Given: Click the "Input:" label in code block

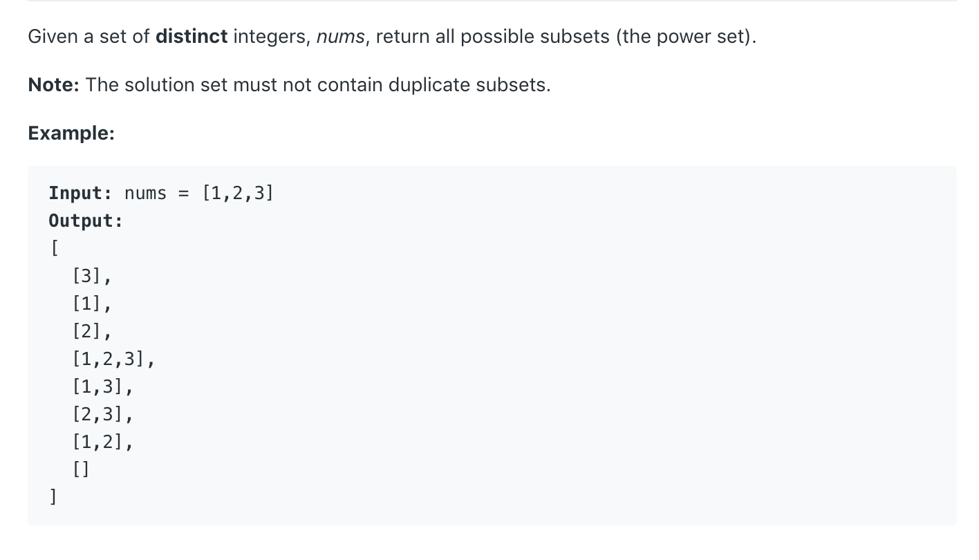Looking at the screenshot, I should 80,193.
